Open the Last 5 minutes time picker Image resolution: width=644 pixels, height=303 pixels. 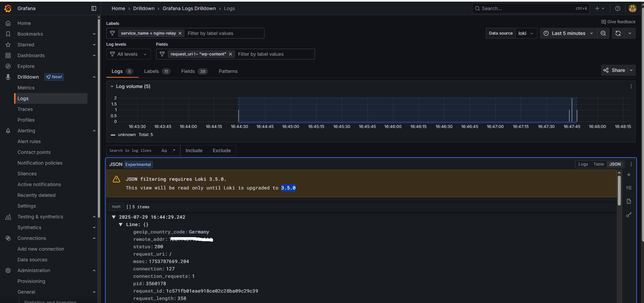click(x=568, y=33)
